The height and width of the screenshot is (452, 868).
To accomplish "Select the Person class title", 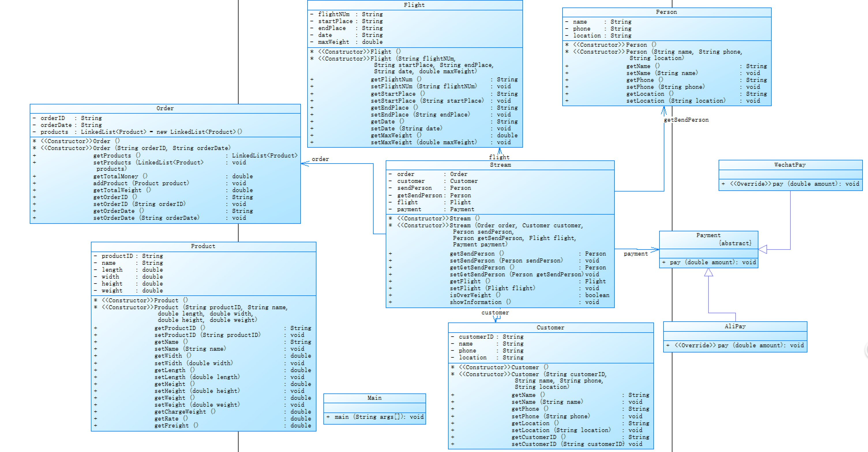I will pyautogui.click(x=666, y=12).
